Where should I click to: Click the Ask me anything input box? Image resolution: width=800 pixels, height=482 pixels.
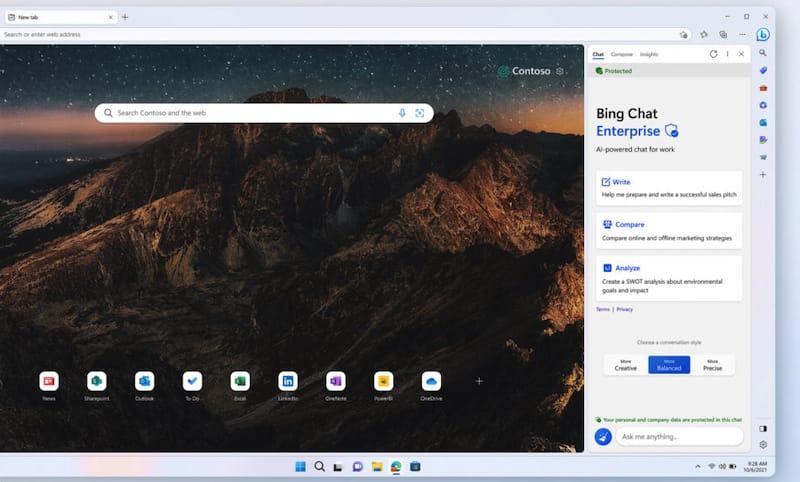tap(679, 437)
